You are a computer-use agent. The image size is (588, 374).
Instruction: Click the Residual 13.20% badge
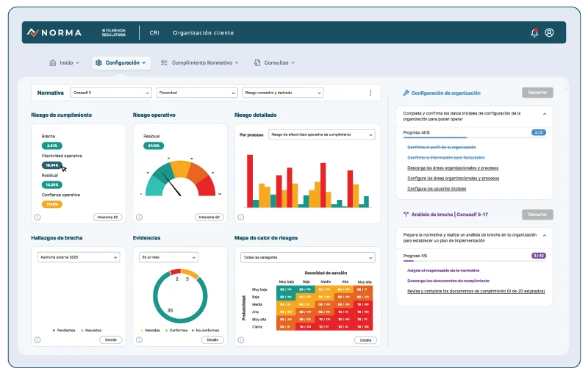point(51,184)
